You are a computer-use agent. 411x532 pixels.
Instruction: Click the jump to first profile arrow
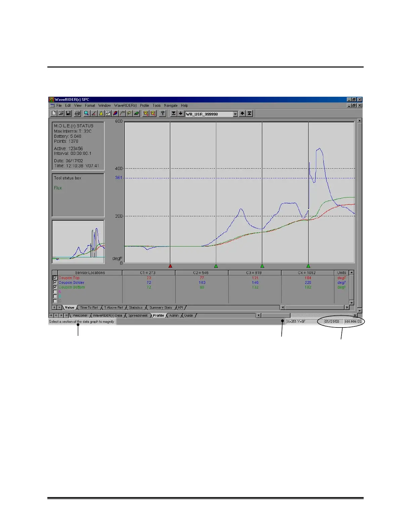tap(249, 114)
